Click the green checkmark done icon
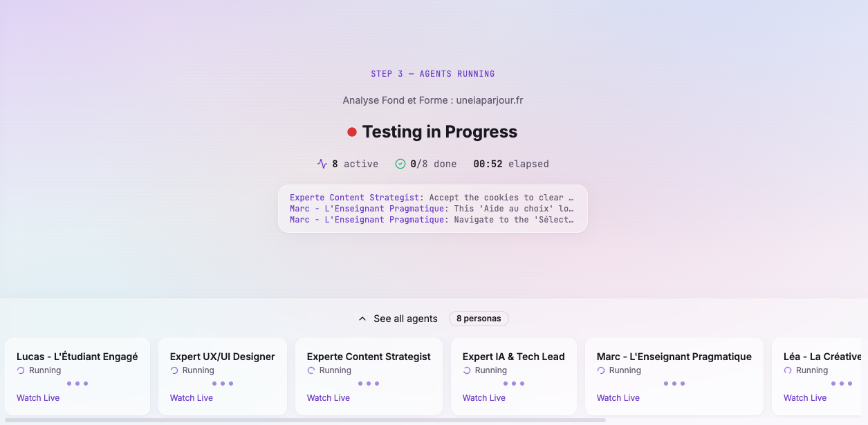868x425 pixels. (x=400, y=164)
